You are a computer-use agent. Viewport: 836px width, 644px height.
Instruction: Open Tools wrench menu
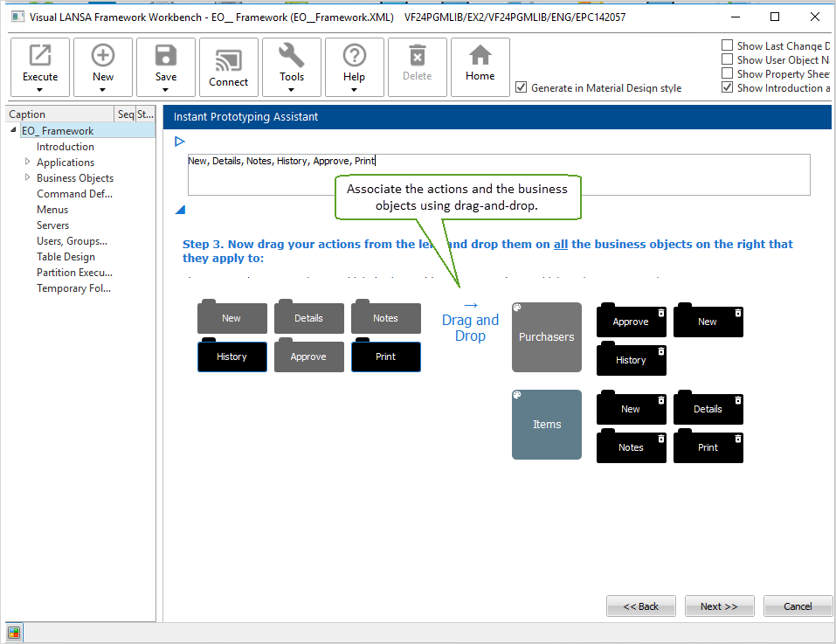(x=292, y=58)
